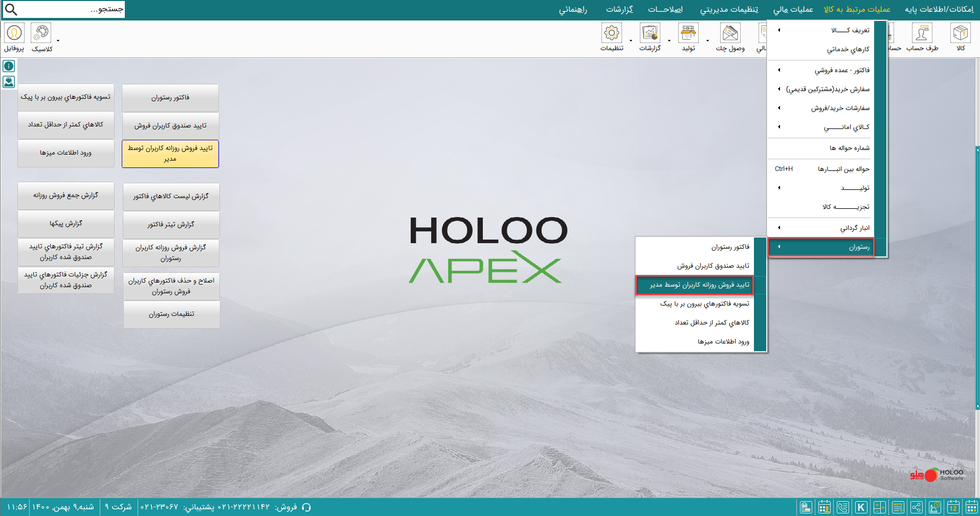Click the کالا goods box toolbar icon
The height and width of the screenshot is (516, 980).
pos(961,33)
